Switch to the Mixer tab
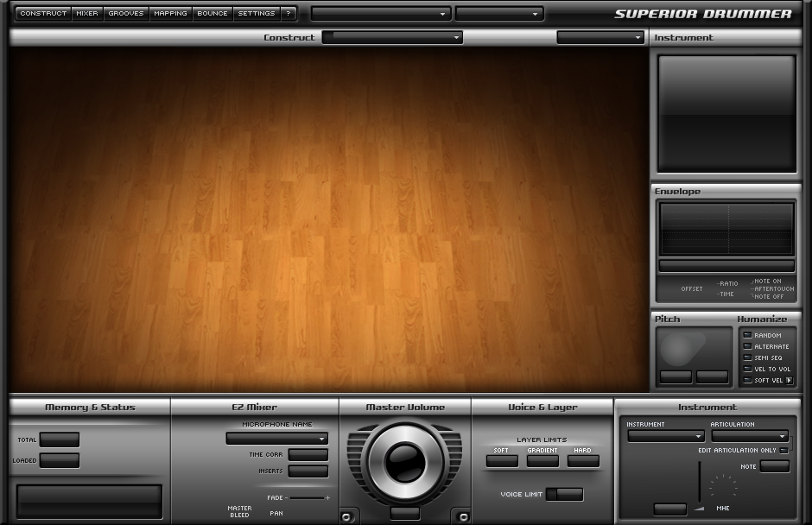Viewport: 812px width, 525px height. coord(86,14)
